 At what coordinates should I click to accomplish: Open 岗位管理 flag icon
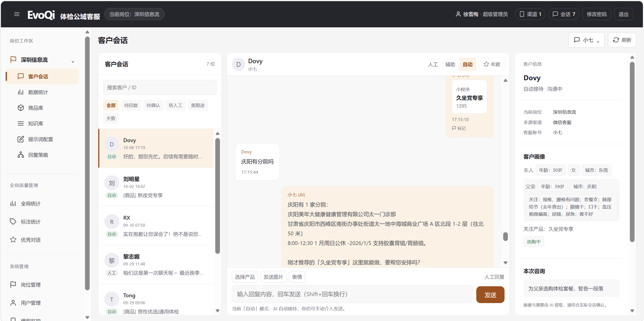point(13,284)
